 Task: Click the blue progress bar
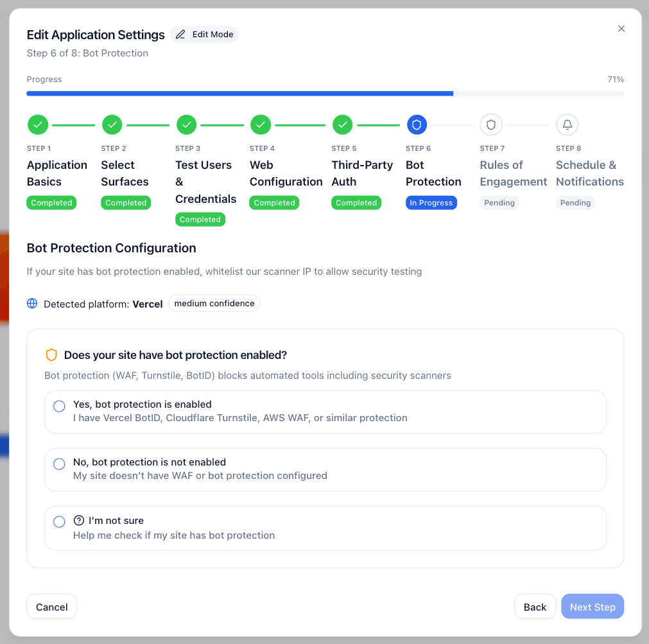click(x=239, y=94)
